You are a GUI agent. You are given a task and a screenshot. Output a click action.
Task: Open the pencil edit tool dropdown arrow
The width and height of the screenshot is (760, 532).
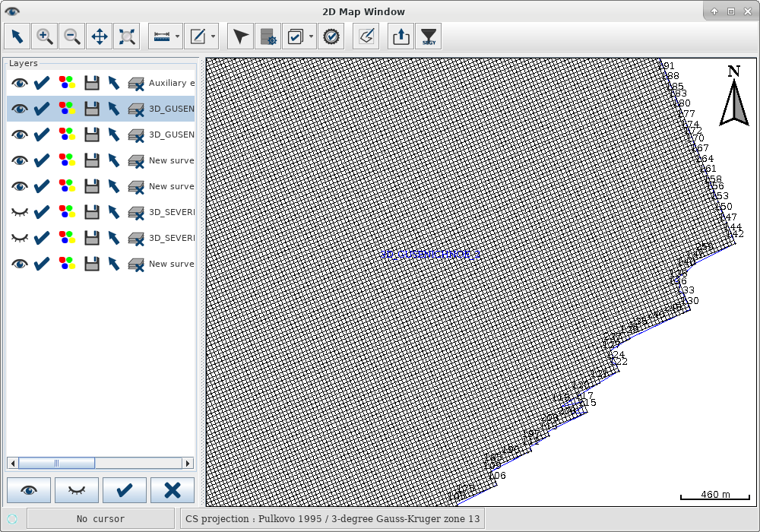coord(214,36)
